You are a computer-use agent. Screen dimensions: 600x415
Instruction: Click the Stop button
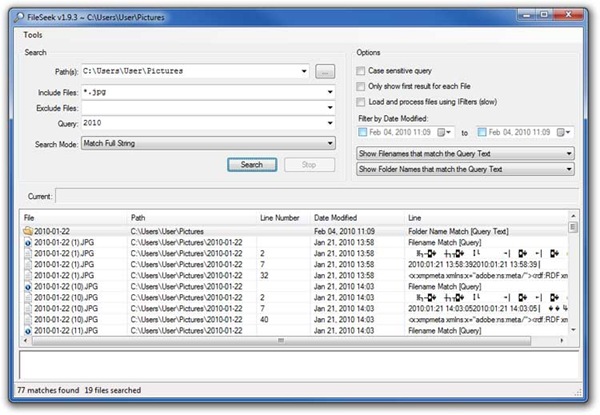[x=309, y=165]
